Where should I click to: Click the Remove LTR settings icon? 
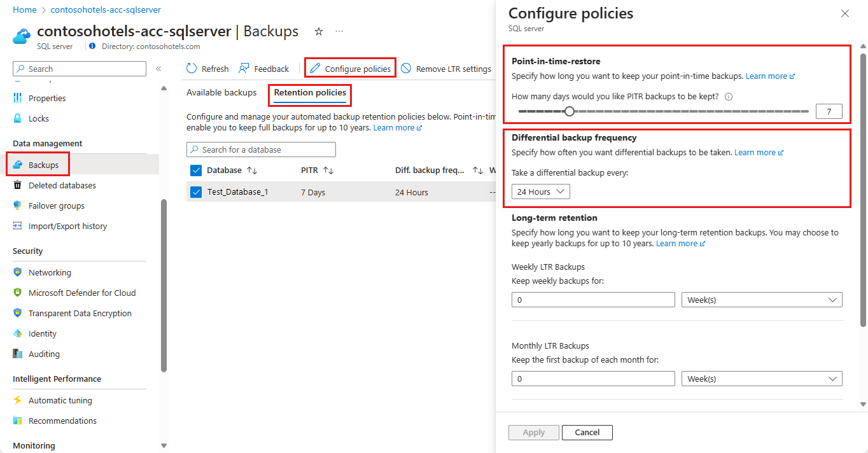pyautogui.click(x=406, y=69)
